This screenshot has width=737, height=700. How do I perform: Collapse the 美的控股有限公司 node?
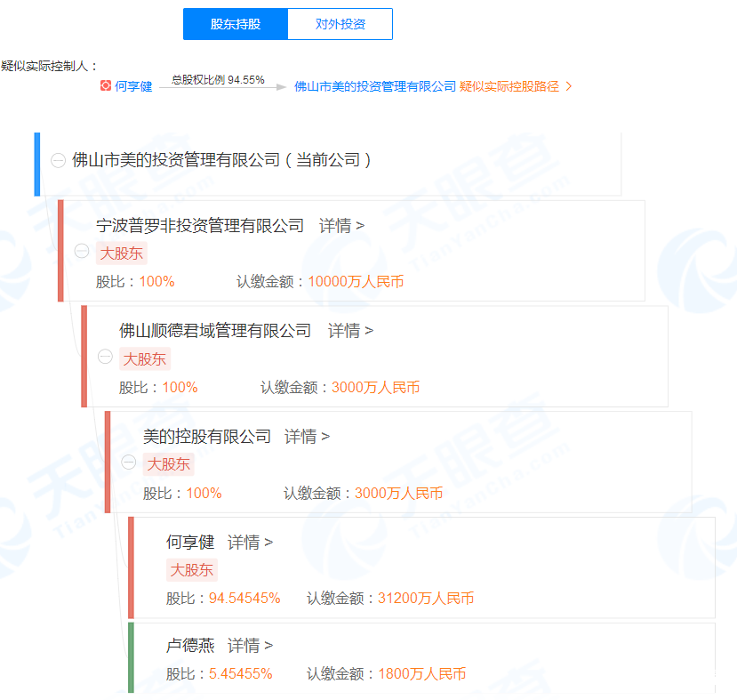[x=128, y=463]
